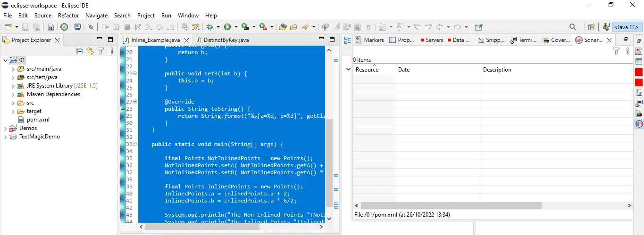Select the Java EE perspective button
Screen dimensions: 644x235
[x=627, y=27]
